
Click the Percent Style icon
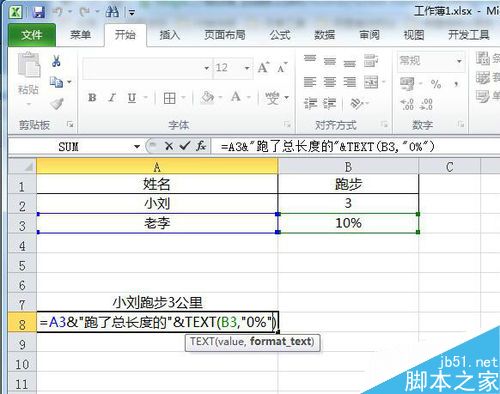(436, 83)
